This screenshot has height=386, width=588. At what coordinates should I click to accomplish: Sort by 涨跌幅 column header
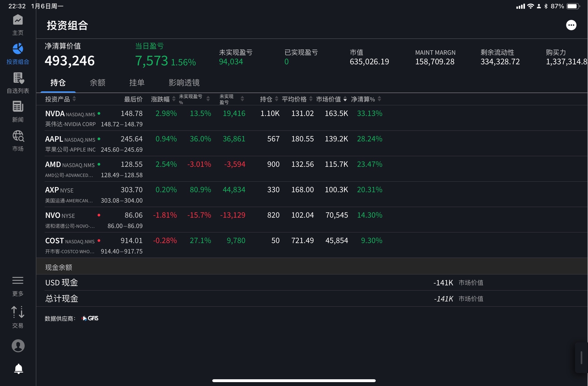pyautogui.click(x=163, y=99)
